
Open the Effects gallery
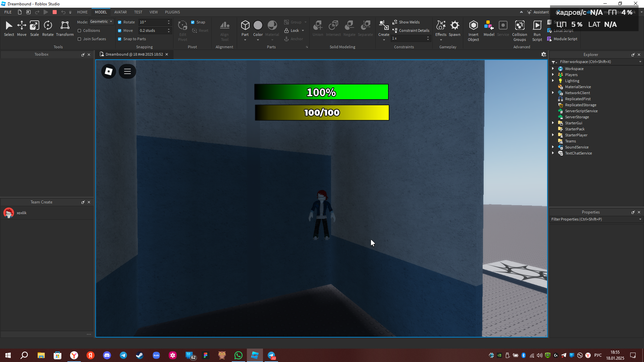[x=441, y=28]
